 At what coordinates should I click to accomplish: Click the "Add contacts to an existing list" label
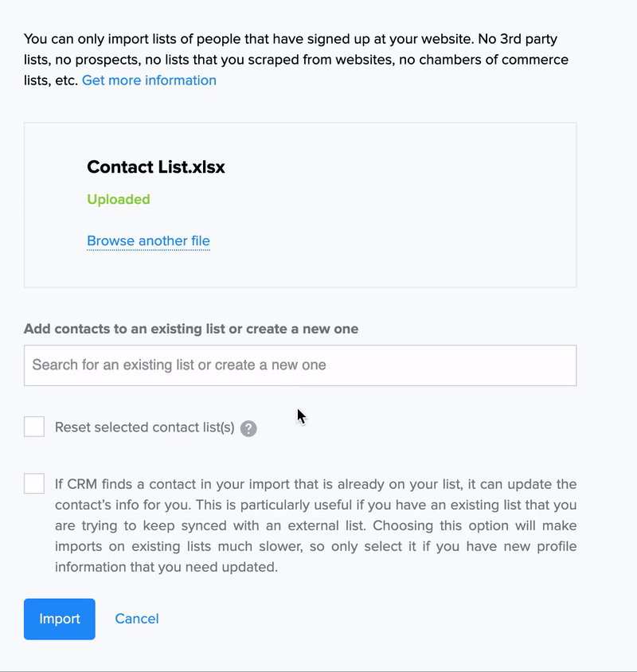pos(191,329)
